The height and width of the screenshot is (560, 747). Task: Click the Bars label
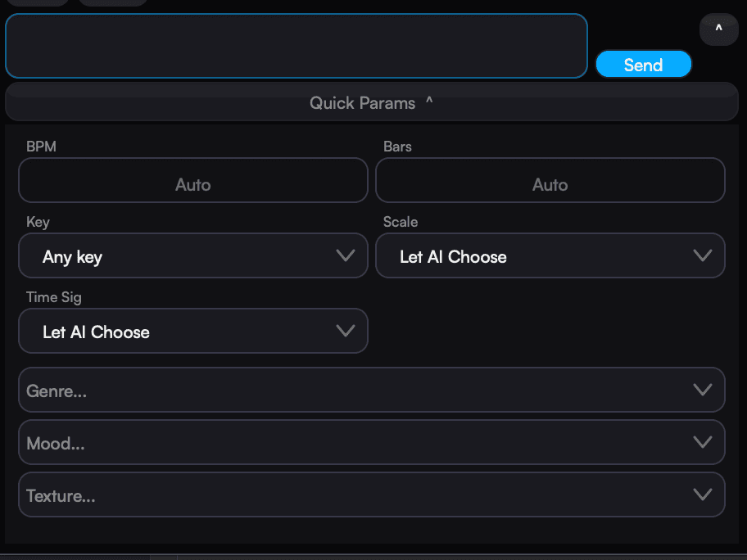(x=397, y=147)
